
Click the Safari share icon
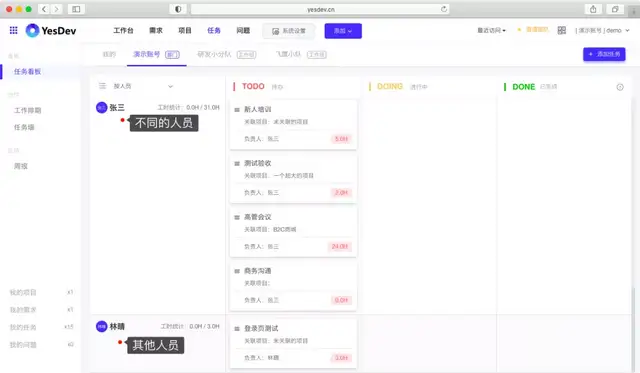point(593,9)
